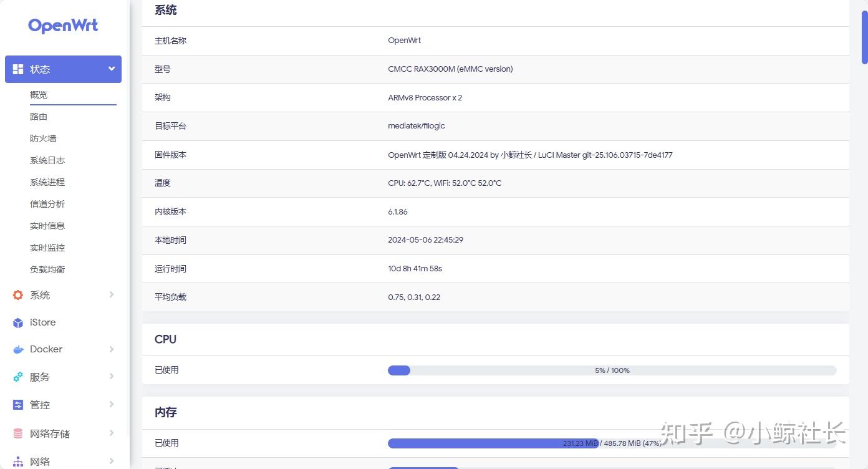
Task: Switch to the 系统日志 page
Action: (x=47, y=160)
